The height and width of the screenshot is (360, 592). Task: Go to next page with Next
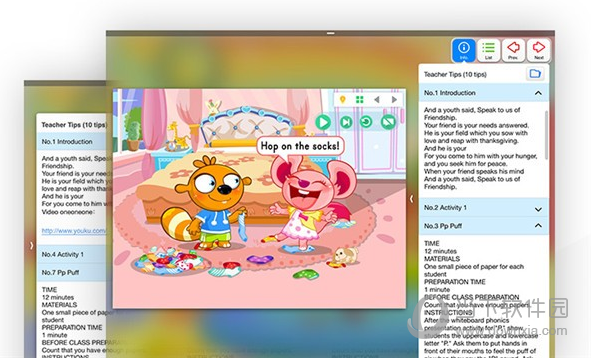(x=538, y=50)
